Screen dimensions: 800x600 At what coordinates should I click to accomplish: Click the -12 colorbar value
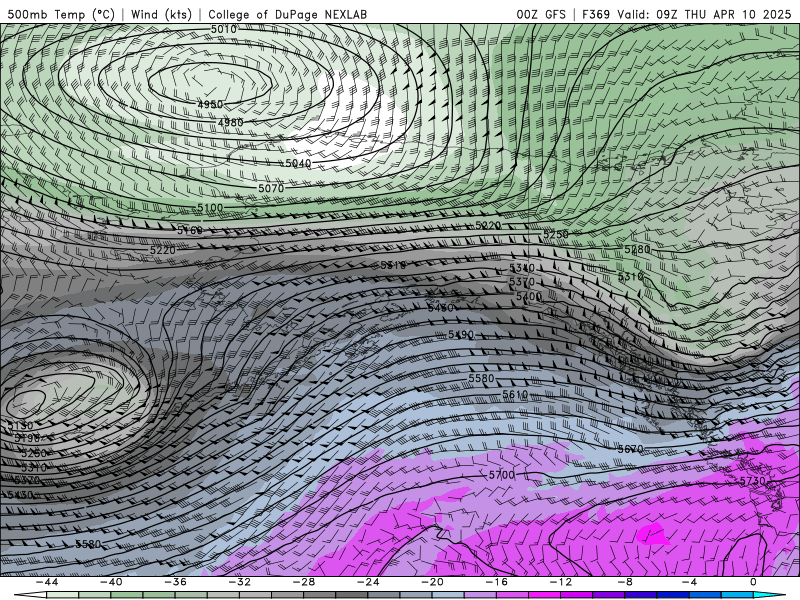pyautogui.click(x=561, y=582)
